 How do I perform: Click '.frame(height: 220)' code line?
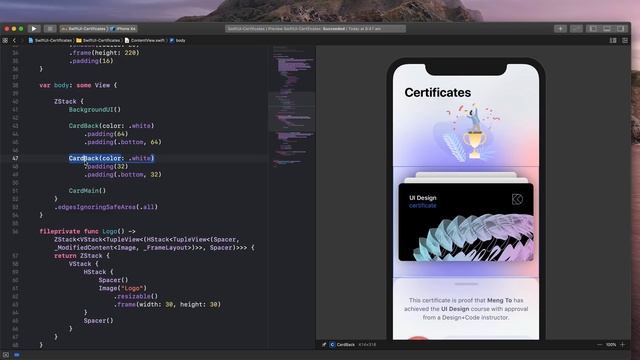pyautogui.click(x=104, y=53)
